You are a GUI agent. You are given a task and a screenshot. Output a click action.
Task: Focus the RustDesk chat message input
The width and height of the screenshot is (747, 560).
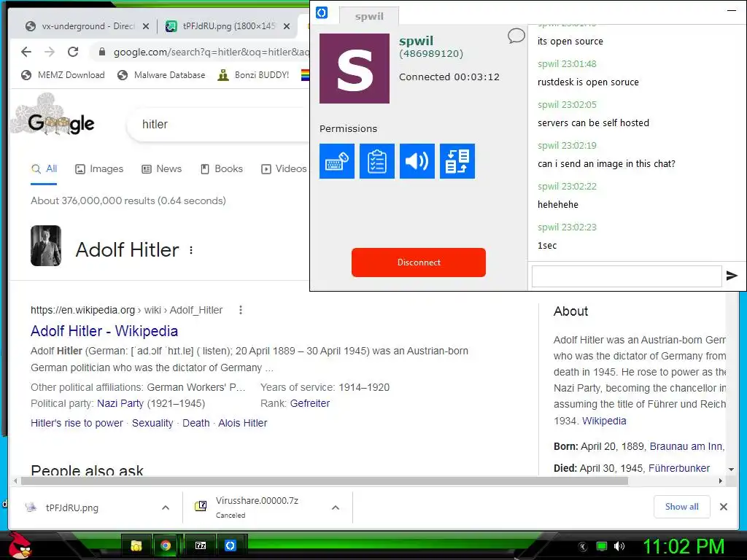coord(627,276)
